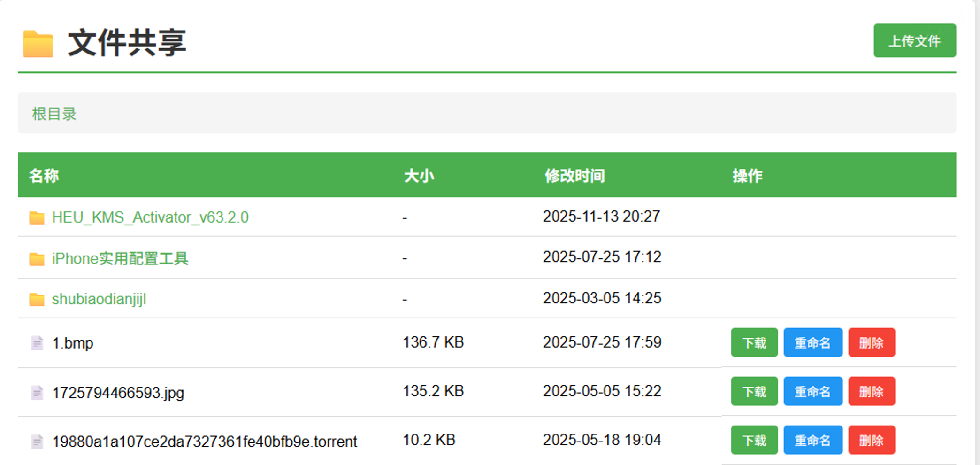Screen dimensions: 980x465
Task: Delete the 1.bmp file
Action: point(871,342)
